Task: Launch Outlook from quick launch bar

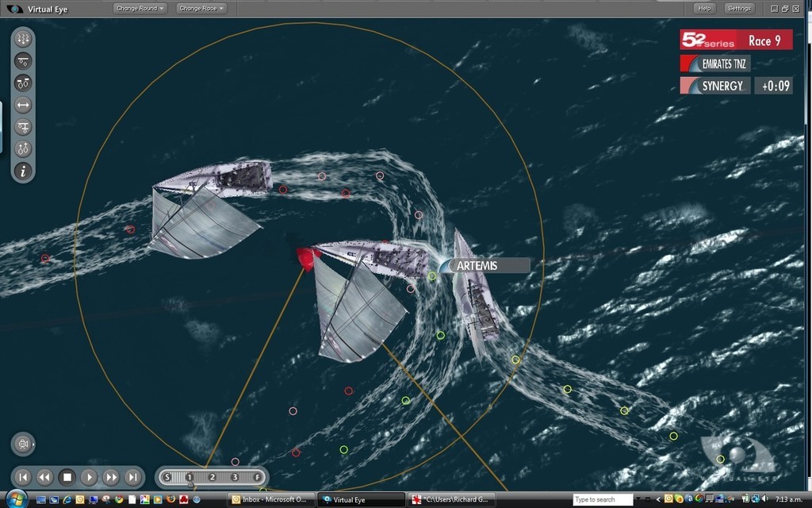Action: pyautogui.click(x=80, y=500)
